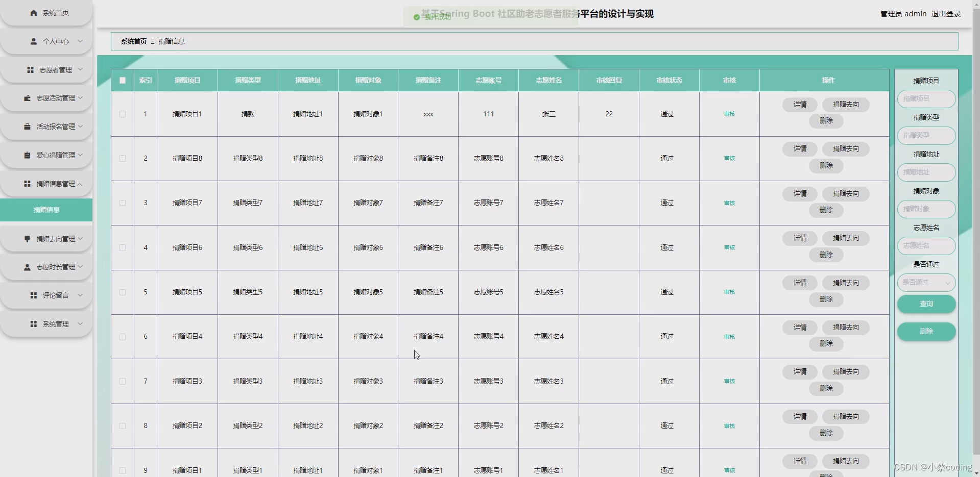Check the checkbox for row 3 捐赠项目7
The width and height of the screenshot is (980, 477).
pos(123,203)
